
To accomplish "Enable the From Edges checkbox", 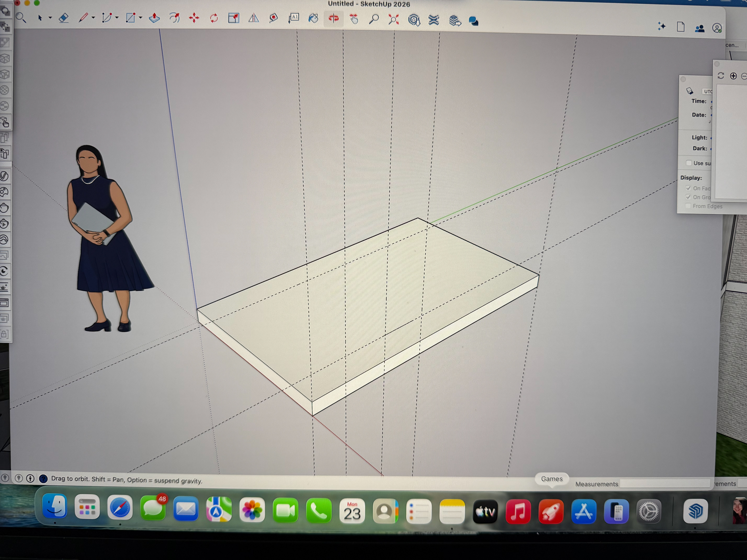I will [688, 206].
